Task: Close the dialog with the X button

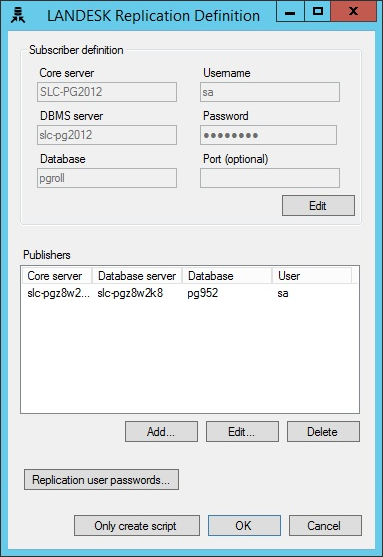Action: click(353, 11)
